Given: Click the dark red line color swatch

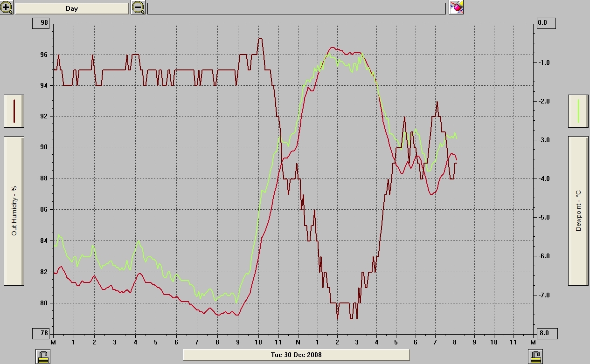Looking at the screenshot, I should pyautogui.click(x=14, y=111).
